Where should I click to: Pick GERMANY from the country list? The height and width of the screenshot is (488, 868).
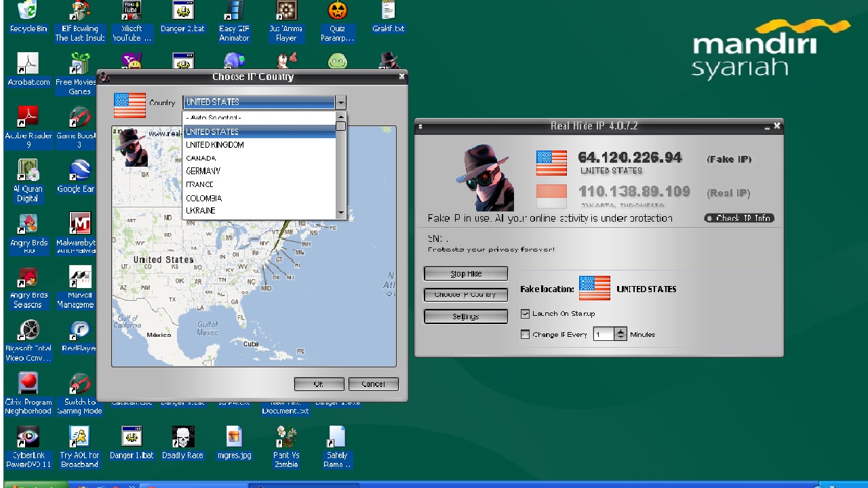click(259, 171)
